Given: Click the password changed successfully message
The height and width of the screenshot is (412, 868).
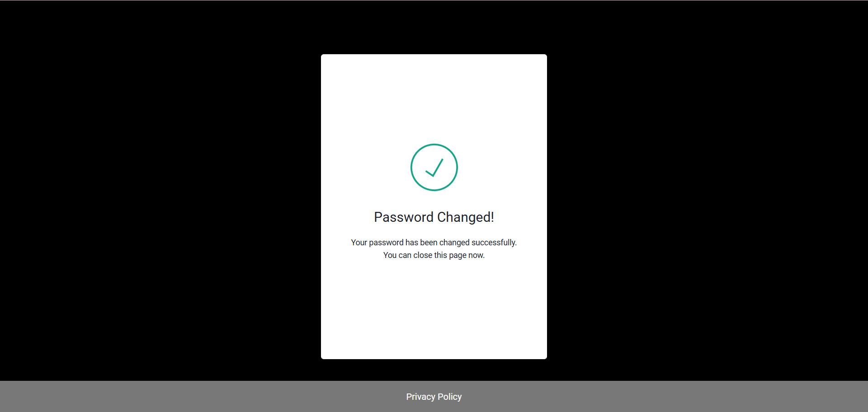Looking at the screenshot, I should (x=434, y=243).
